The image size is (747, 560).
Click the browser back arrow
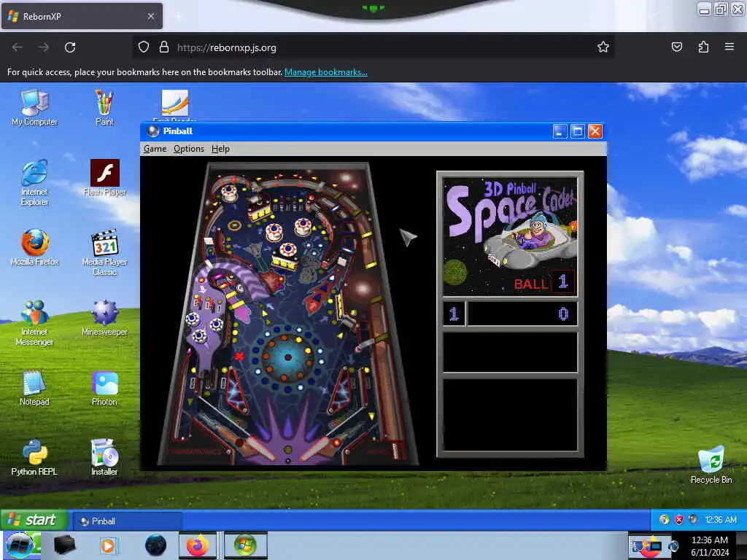click(x=18, y=47)
